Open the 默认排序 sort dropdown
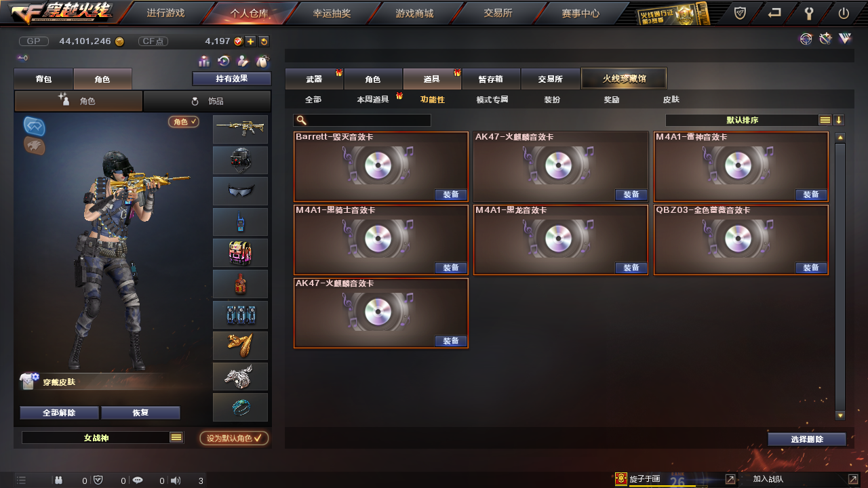Viewport: 868px width, 488px height. click(x=742, y=120)
